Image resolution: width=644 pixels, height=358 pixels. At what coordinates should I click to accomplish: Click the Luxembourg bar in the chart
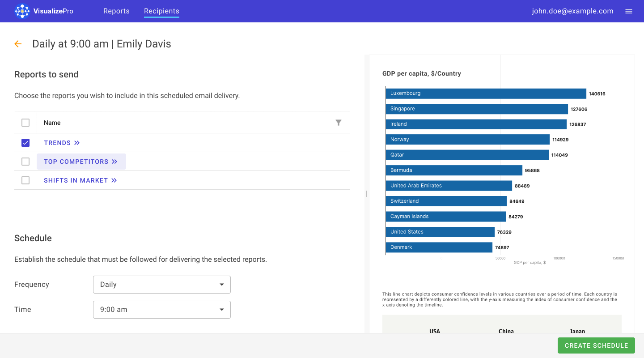(486, 94)
